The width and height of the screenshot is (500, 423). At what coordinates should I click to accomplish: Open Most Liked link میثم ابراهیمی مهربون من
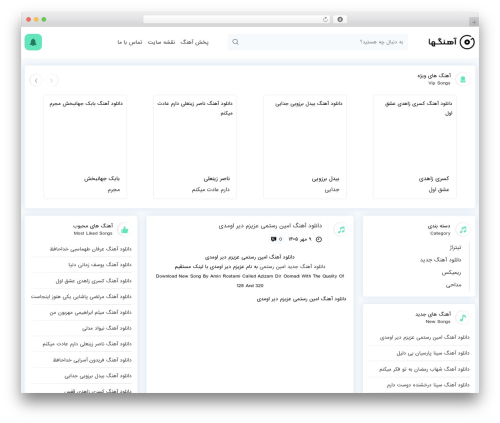coord(91,312)
